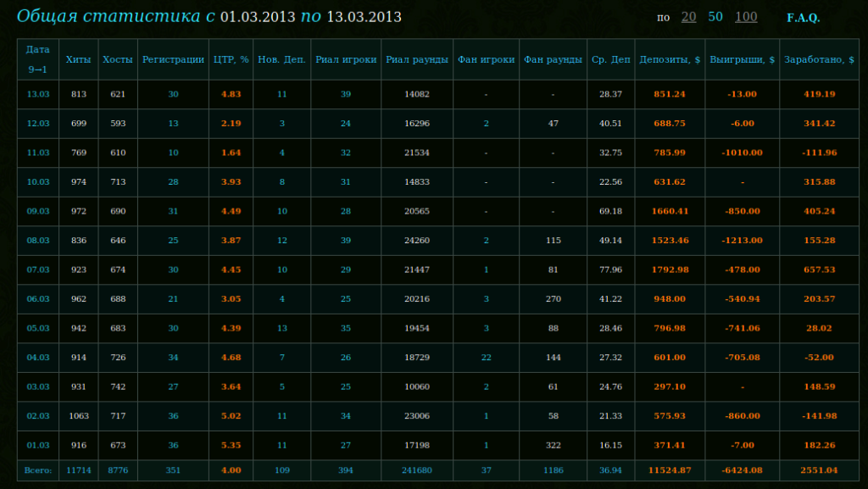Click total winnings value -6424.08

[x=743, y=470]
